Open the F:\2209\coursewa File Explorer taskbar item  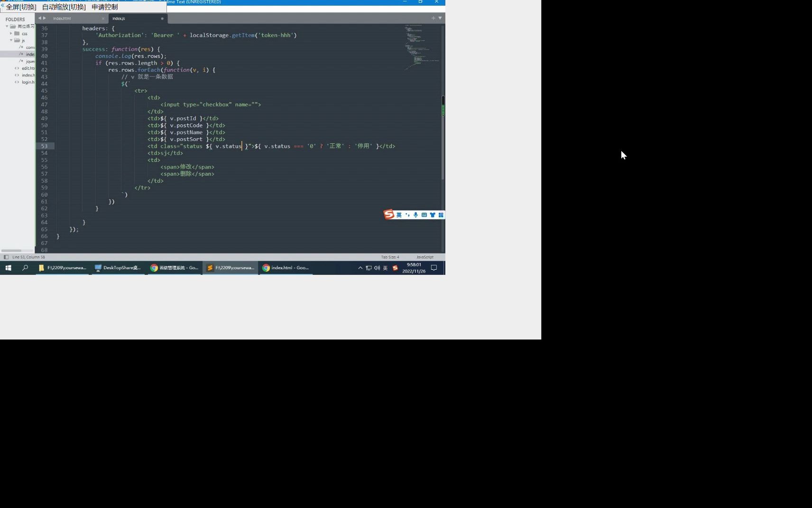click(63, 268)
